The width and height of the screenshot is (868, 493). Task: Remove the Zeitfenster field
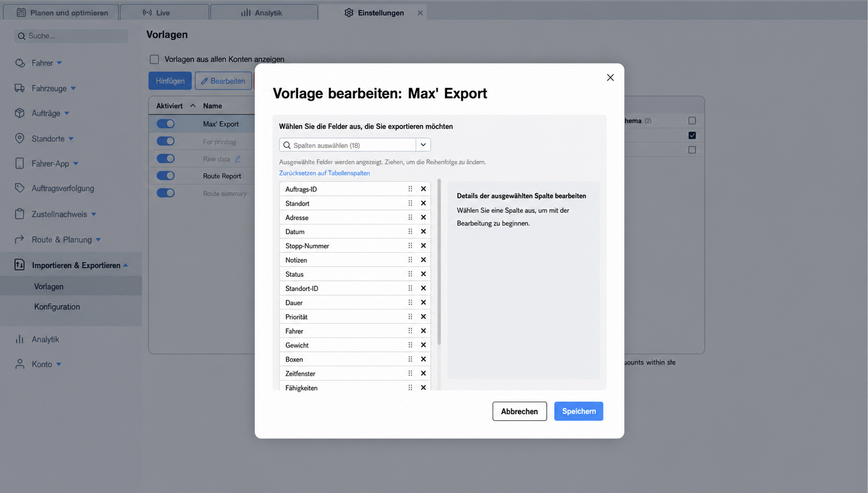point(423,373)
